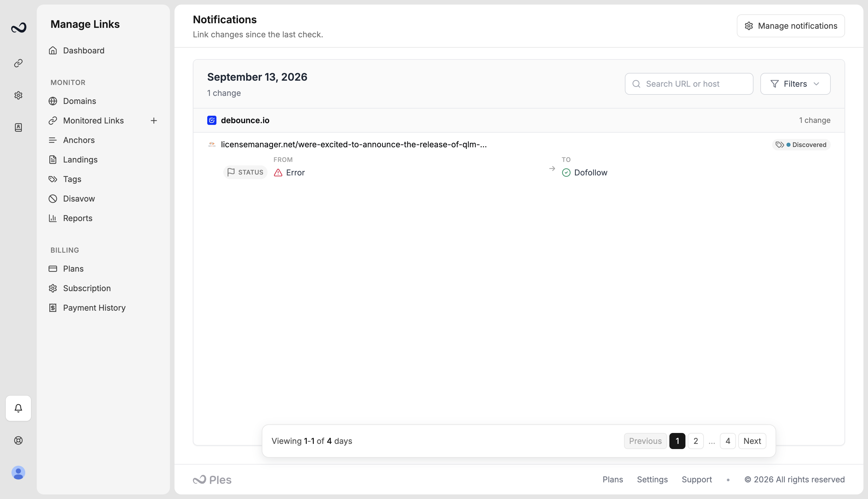868x499 pixels.
Task: Open footer Plans link
Action: pos(613,479)
